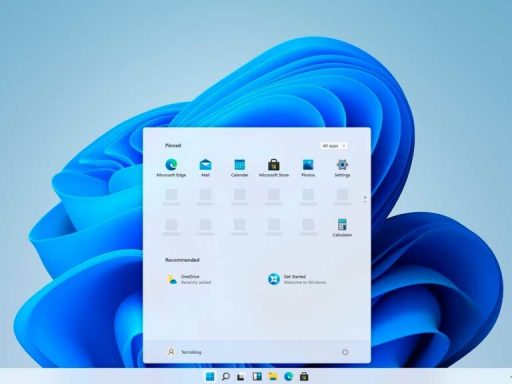Open the Calculator app
512x384 pixels.
342,228
